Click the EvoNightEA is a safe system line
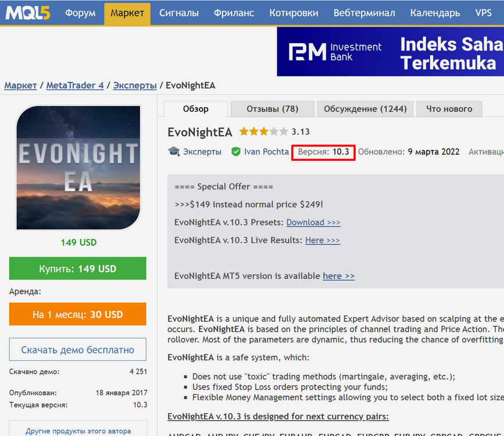 click(x=238, y=358)
